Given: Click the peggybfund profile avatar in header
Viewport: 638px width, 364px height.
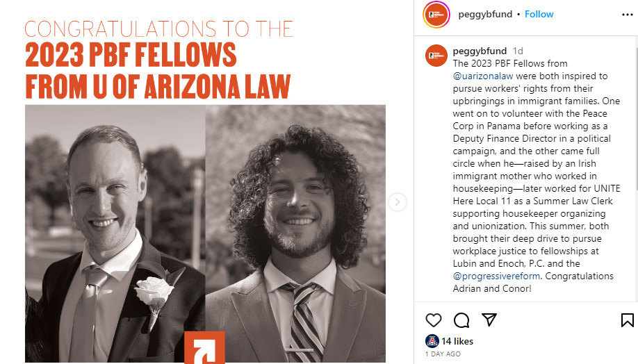Looking at the screenshot, I should pos(436,14).
